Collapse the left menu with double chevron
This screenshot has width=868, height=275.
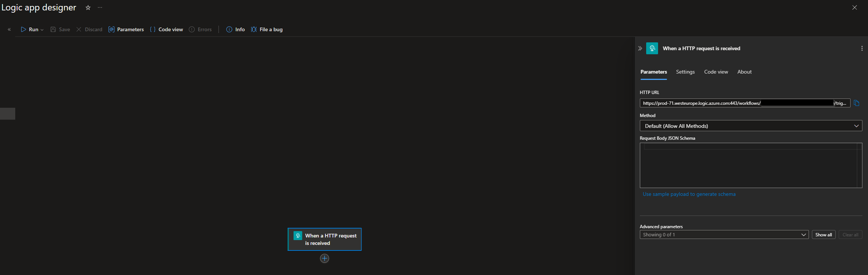[9, 29]
